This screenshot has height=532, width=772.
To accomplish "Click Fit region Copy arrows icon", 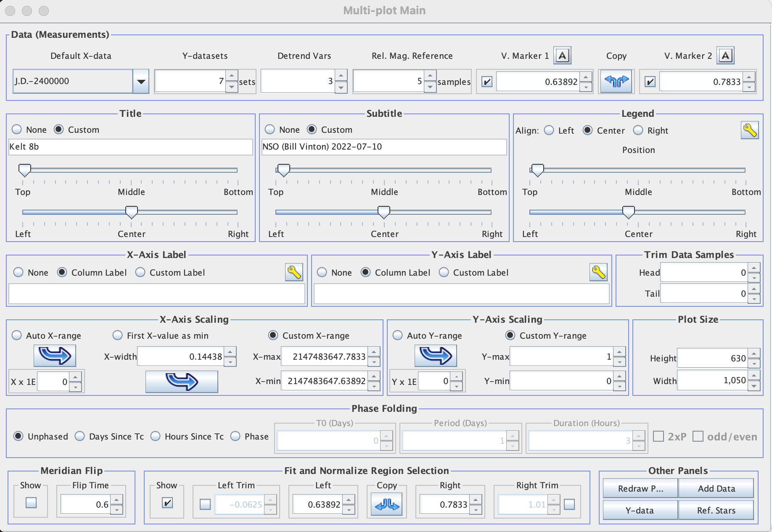I will (x=386, y=504).
